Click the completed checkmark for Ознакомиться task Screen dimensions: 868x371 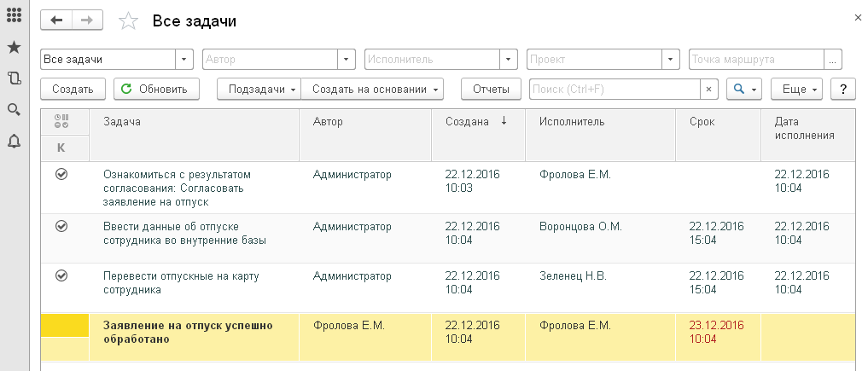pyautogui.click(x=61, y=174)
